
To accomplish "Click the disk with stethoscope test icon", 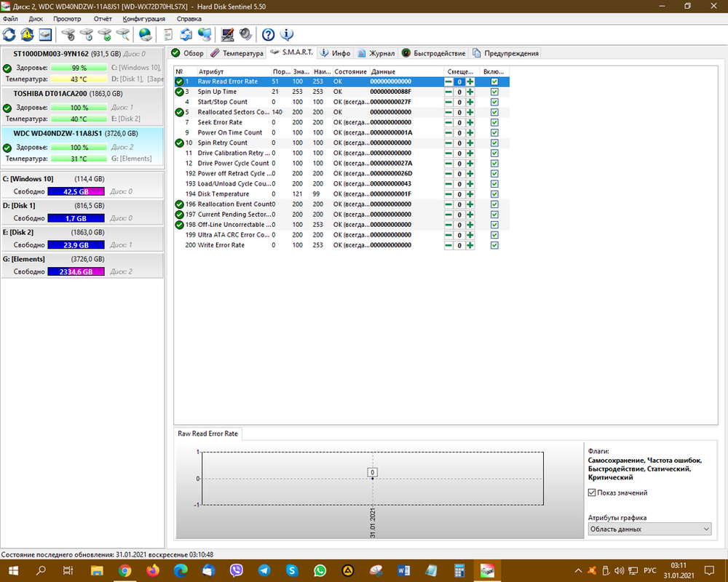I will [x=68, y=34].
